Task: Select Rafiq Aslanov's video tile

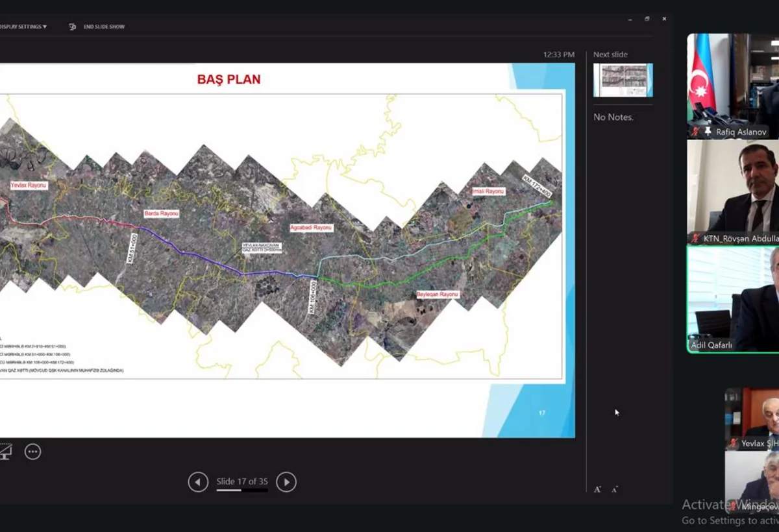Action: pyautogui.click(x=733, y=86)
